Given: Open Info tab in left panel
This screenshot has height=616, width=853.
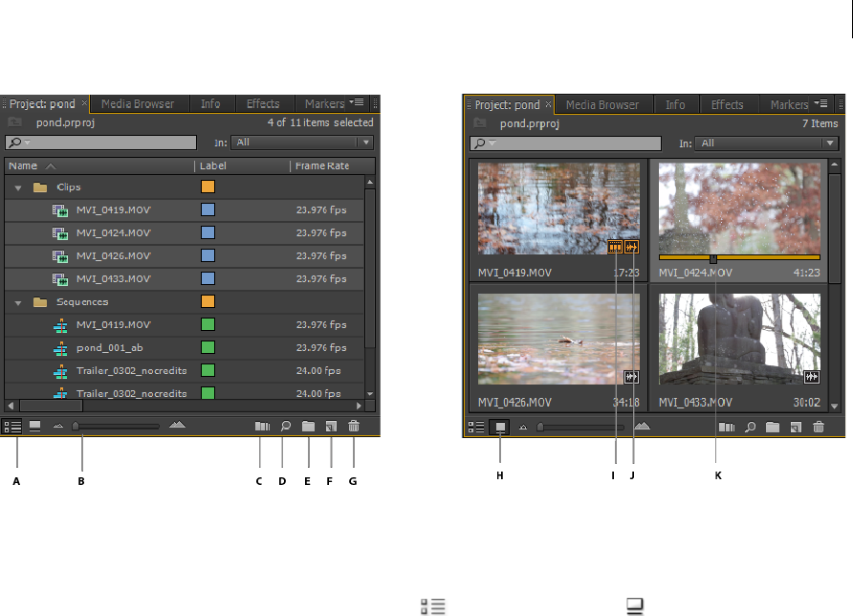Looking at the screenshot, I should [x=210, y=103].
